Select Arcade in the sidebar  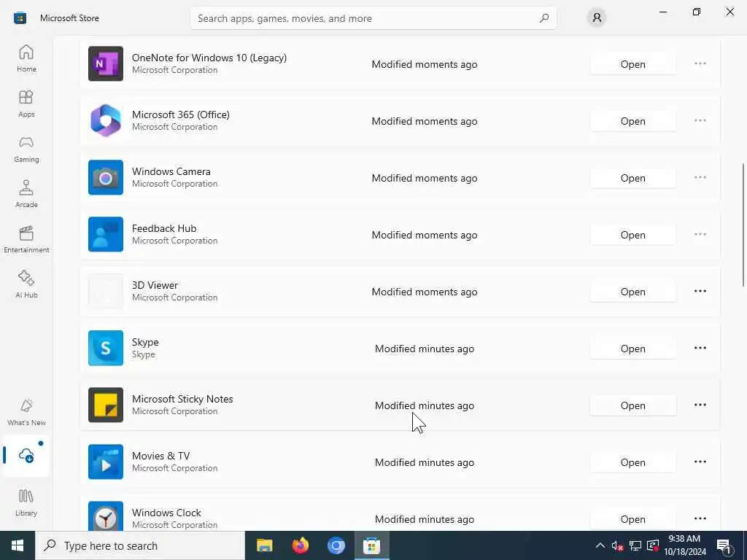(26, 195)
